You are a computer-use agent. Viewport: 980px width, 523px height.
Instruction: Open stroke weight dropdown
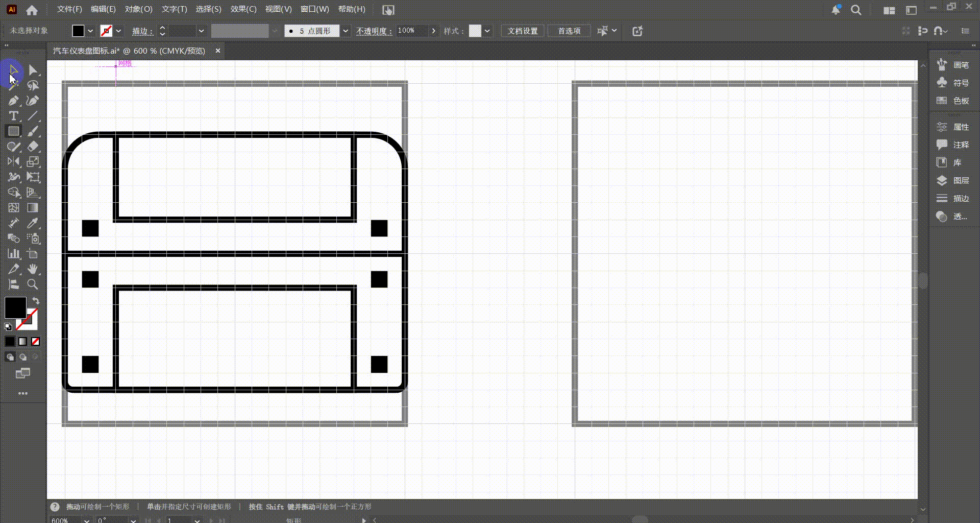[x=201, y=31]
